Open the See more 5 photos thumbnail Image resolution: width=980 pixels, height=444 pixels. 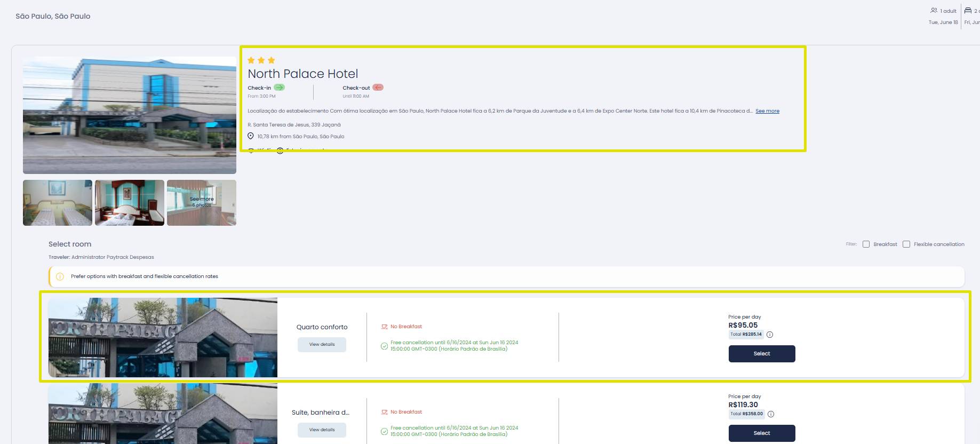point(202,203)
